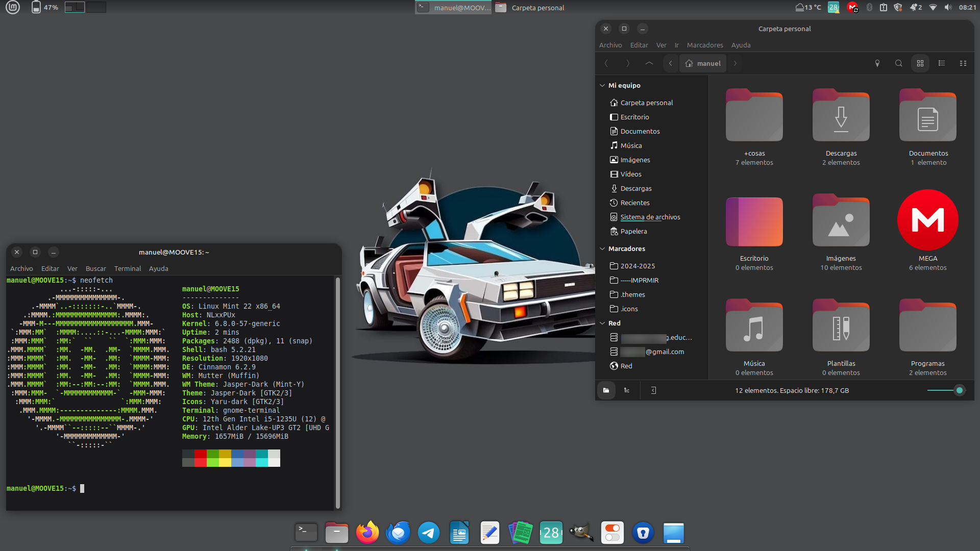Go back in file manager history
This screenshot has width=980, height=551.
606,63
